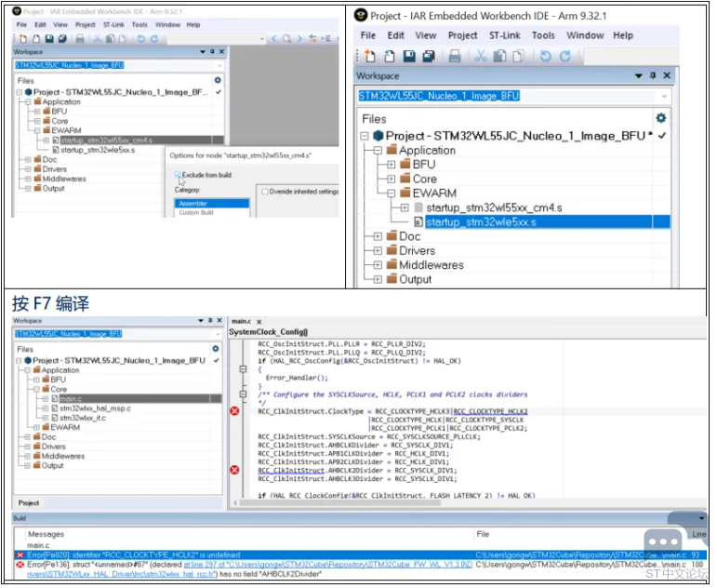Open Project menu in large top-right window
This screenshot has width=717, height=588.
coord(462,35)
